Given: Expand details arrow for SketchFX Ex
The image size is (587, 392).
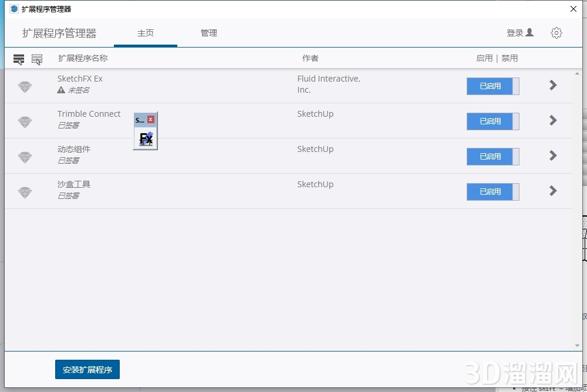Looking at the screenshot, I should [553, 85].
